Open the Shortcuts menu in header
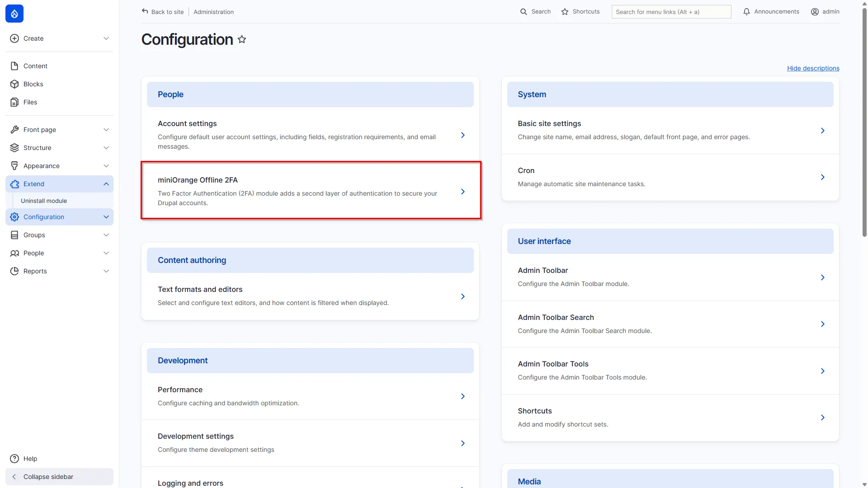 (x=580, y=12)
